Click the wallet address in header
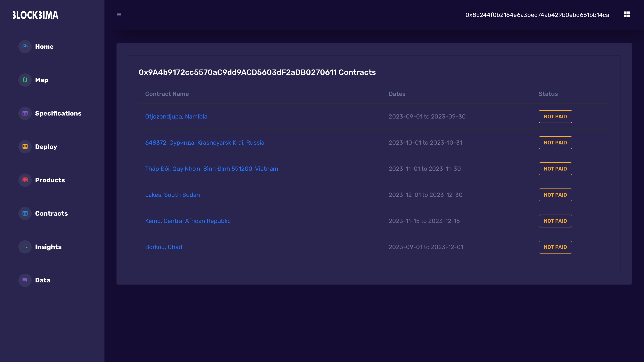The image size is (644, 362). (537, 15)
